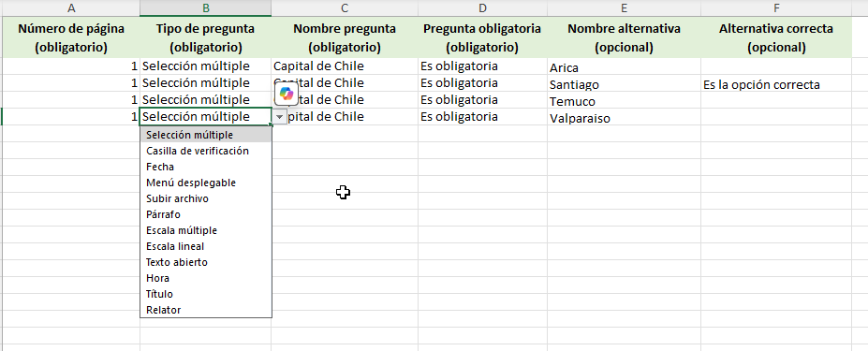Pick "Menú desplegable" option in the list
The height and width of the screenshot is (351, 868).
[x=206, y=183]
